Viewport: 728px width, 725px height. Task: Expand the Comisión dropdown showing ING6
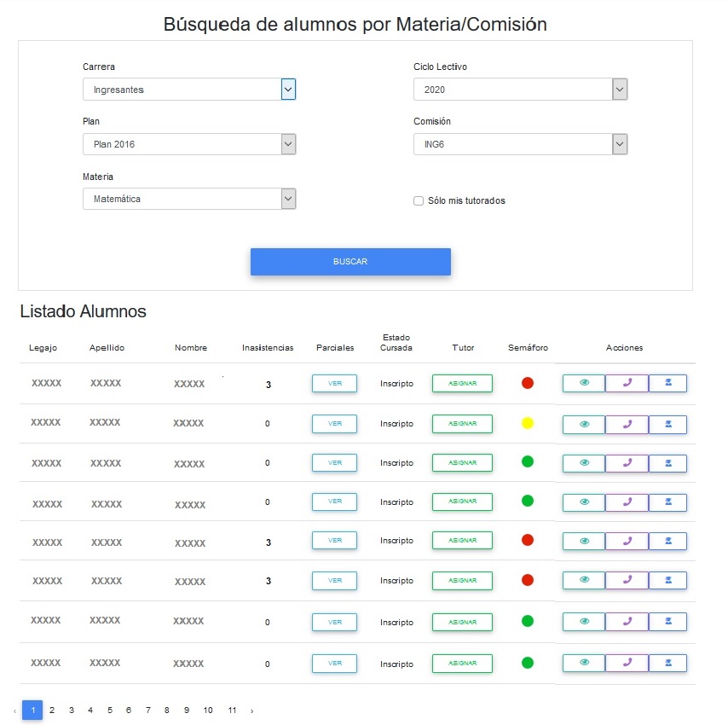pyautogui.click(x=520, y=144)
